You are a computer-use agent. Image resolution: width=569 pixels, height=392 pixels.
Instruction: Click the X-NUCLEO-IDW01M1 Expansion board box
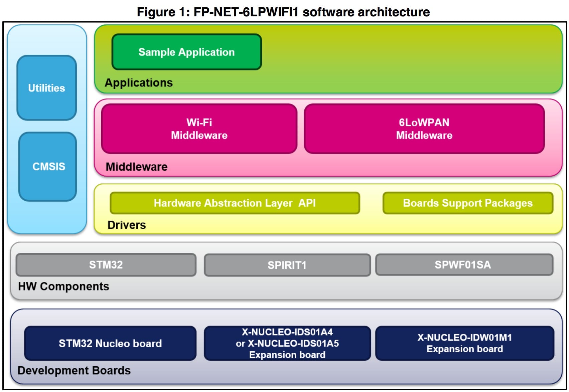464,343
